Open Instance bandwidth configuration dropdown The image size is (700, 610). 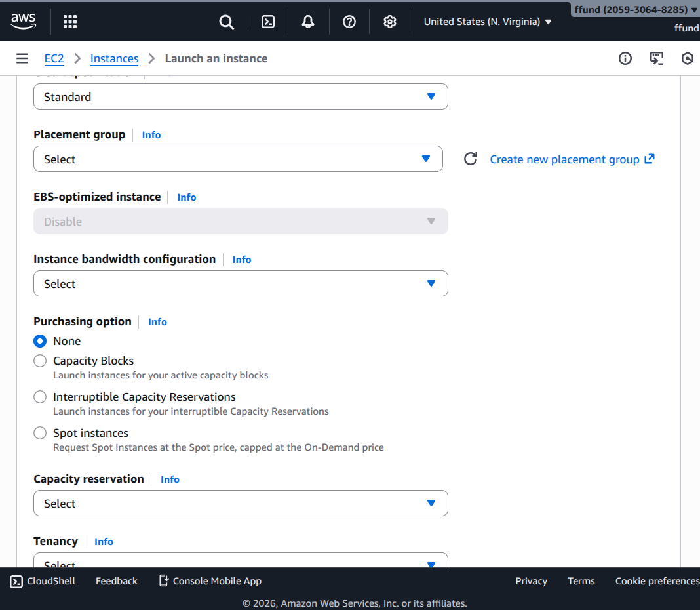[241, 283]
